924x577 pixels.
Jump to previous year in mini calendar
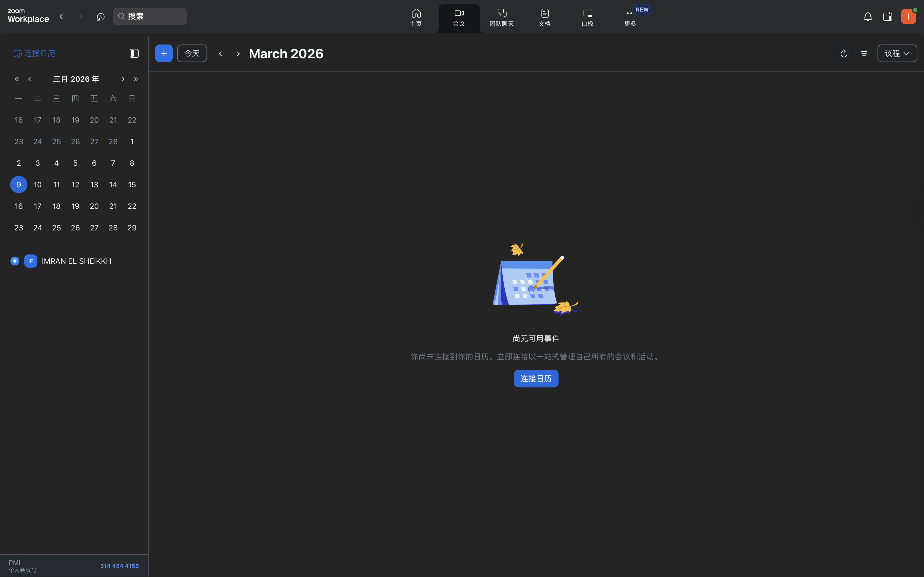point(16,79)
